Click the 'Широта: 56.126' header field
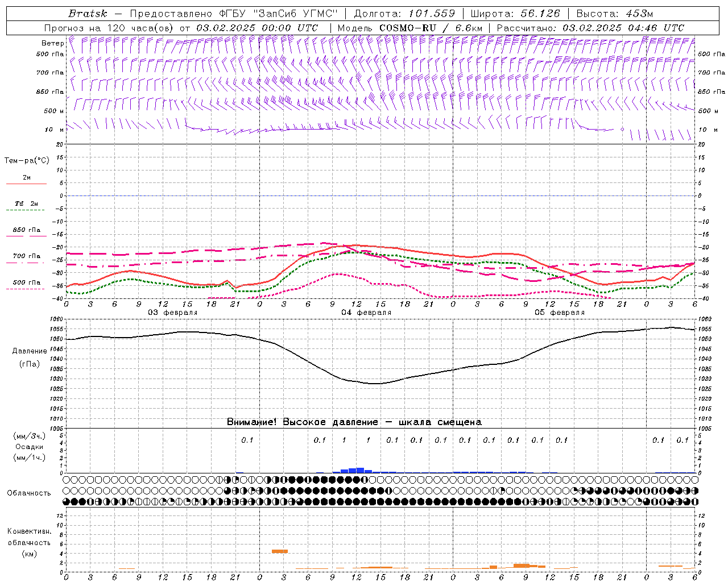 515,14
